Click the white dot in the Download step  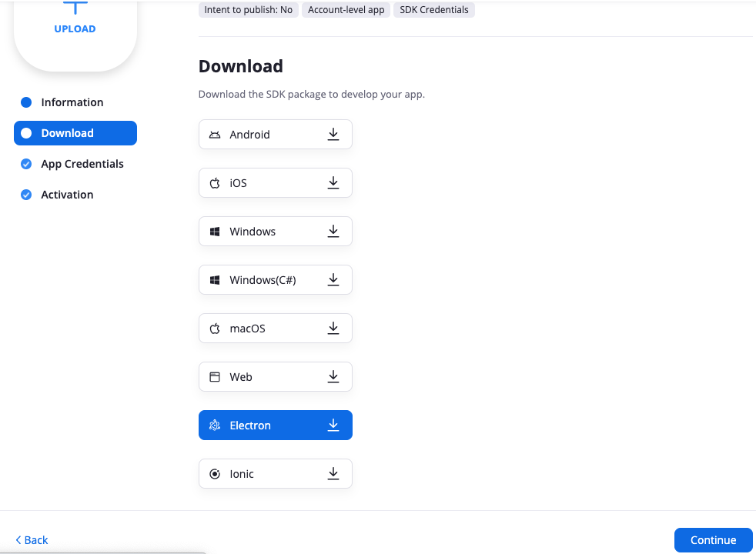coord(26,133)
